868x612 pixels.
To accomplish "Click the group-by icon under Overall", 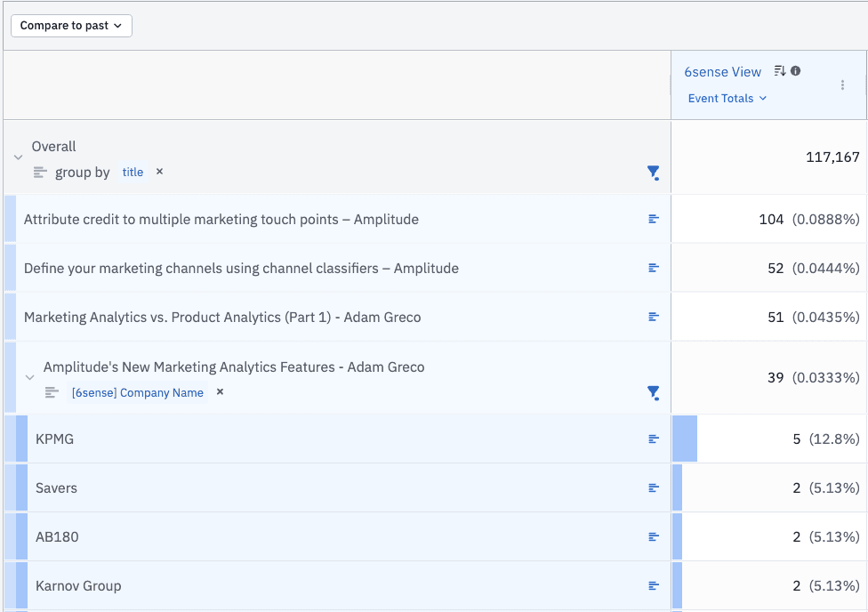I will click(39, 172).
